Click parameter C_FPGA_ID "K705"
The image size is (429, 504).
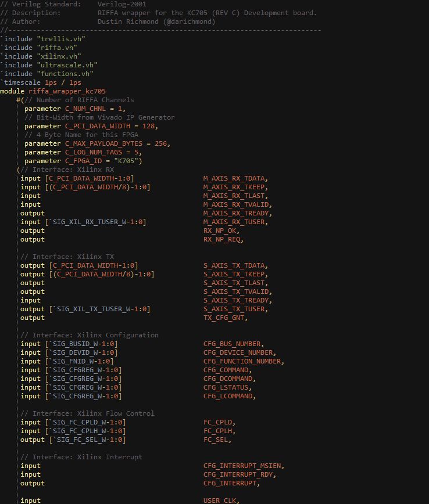pos(83,161)
